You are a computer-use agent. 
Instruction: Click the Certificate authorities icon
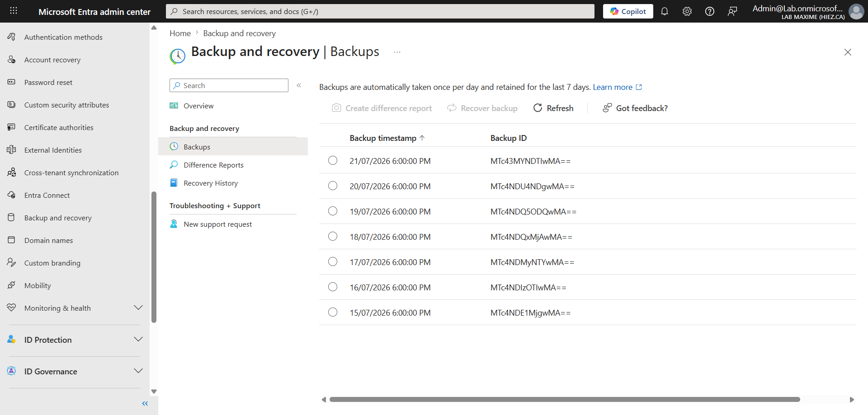click(12, 127)
